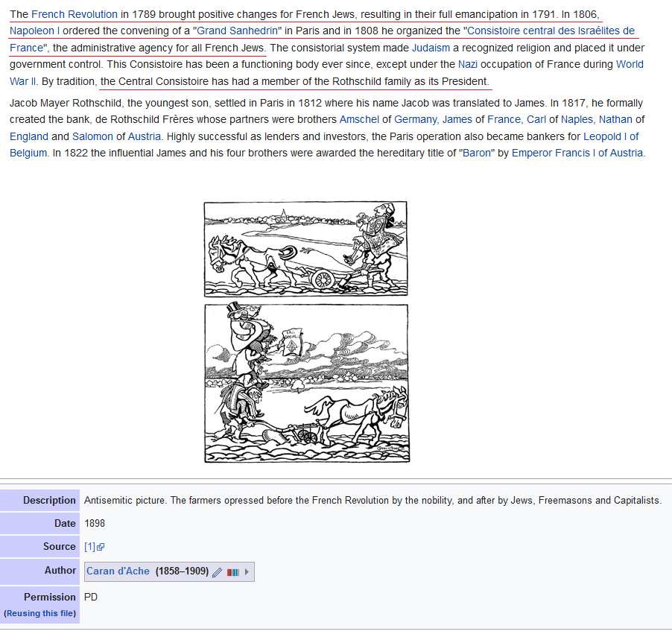The width and height of the screenshot is (672, 640).
Task: Open Emperor Francis I of Austria link
Action: point(577,153)
